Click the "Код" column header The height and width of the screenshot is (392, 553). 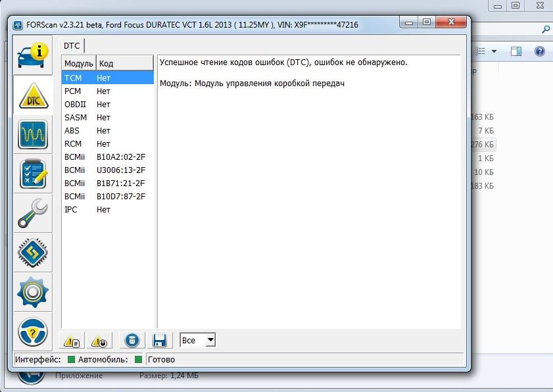point(125,64)
